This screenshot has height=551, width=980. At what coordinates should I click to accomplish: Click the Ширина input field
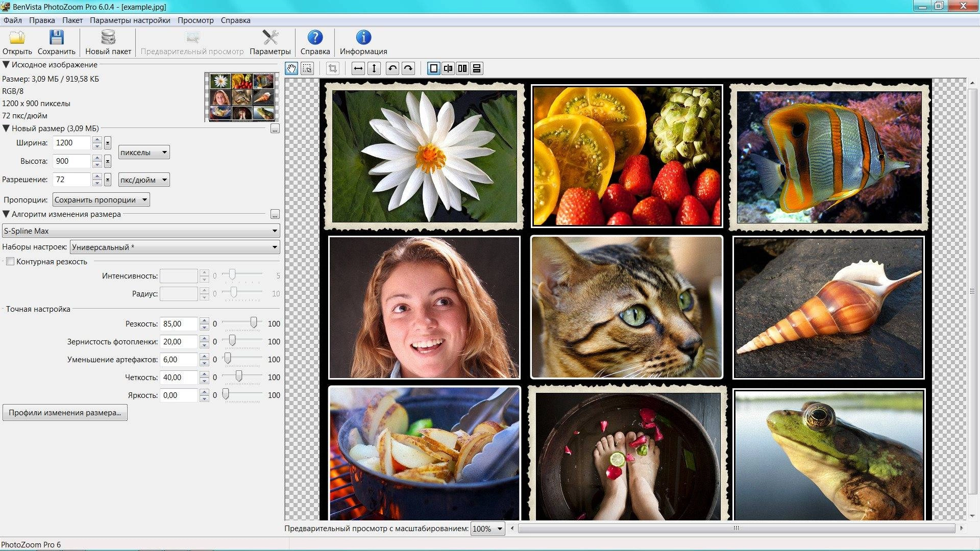click(x=72, y=143)
